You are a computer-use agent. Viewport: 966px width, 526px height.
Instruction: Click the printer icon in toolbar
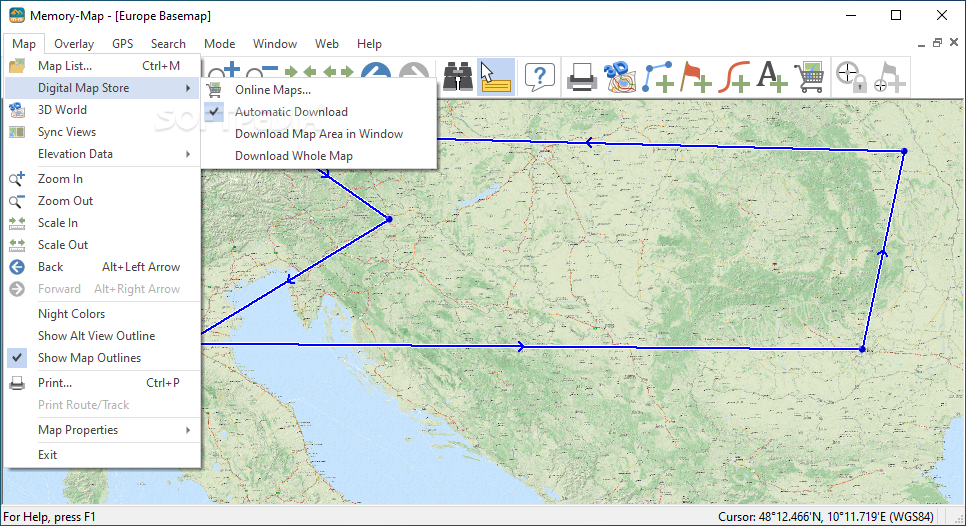point(582,78)
